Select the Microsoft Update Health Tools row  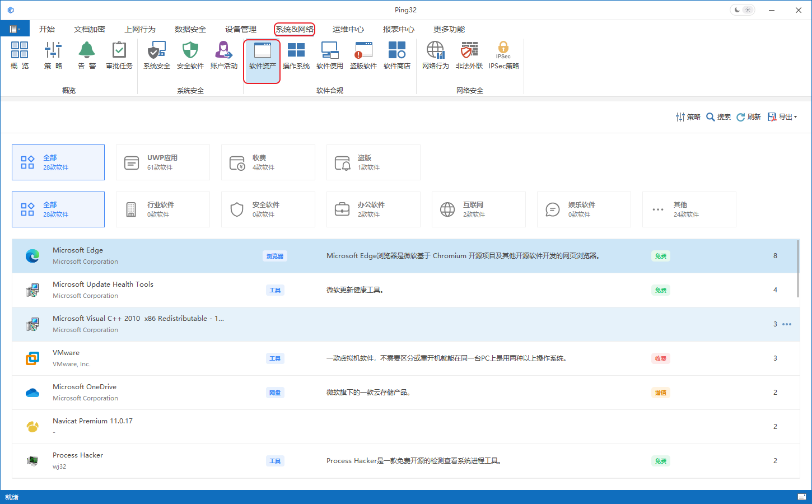click(405, 290)
